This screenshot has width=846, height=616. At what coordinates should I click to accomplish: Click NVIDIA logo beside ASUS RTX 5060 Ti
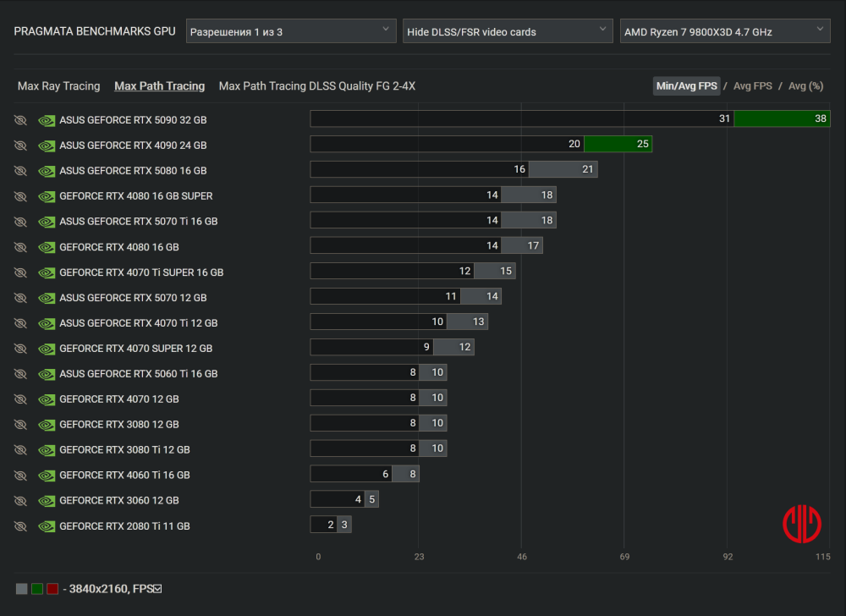[47, 374]
